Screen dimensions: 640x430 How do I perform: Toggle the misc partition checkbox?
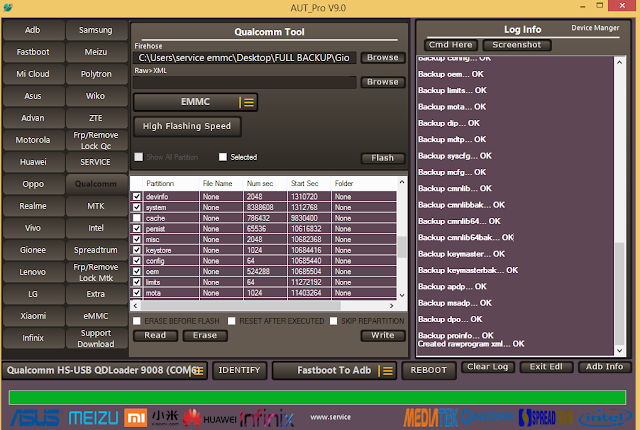tap(137, 239)
